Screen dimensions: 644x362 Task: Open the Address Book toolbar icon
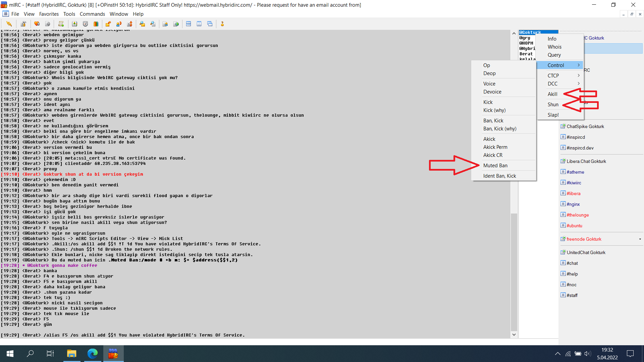click(74, 24)
